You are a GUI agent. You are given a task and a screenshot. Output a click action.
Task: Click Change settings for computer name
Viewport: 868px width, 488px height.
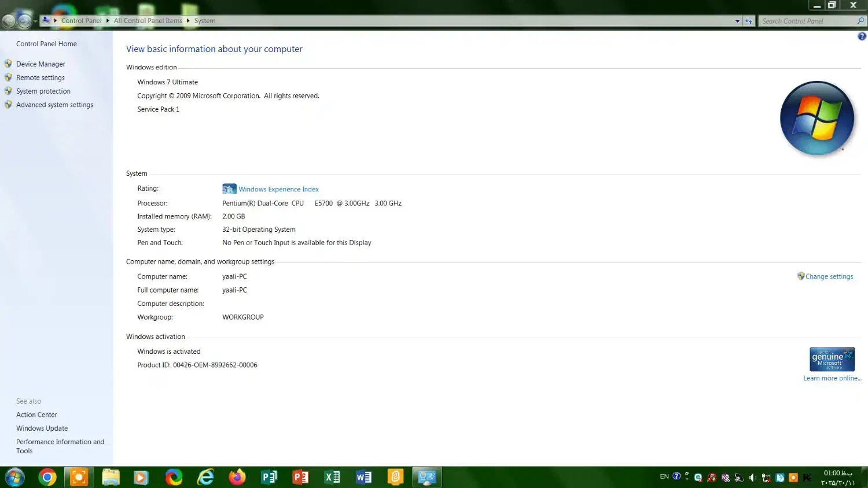tap(829, 276)
